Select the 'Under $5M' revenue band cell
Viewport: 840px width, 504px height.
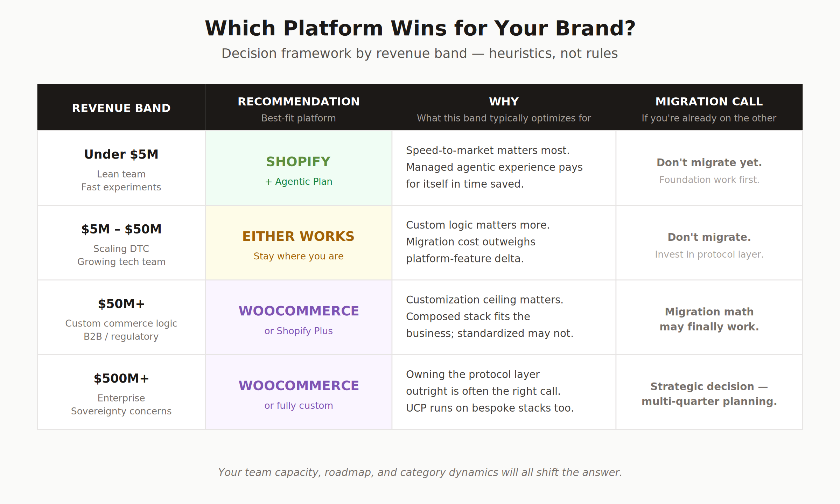coord(121,168)
